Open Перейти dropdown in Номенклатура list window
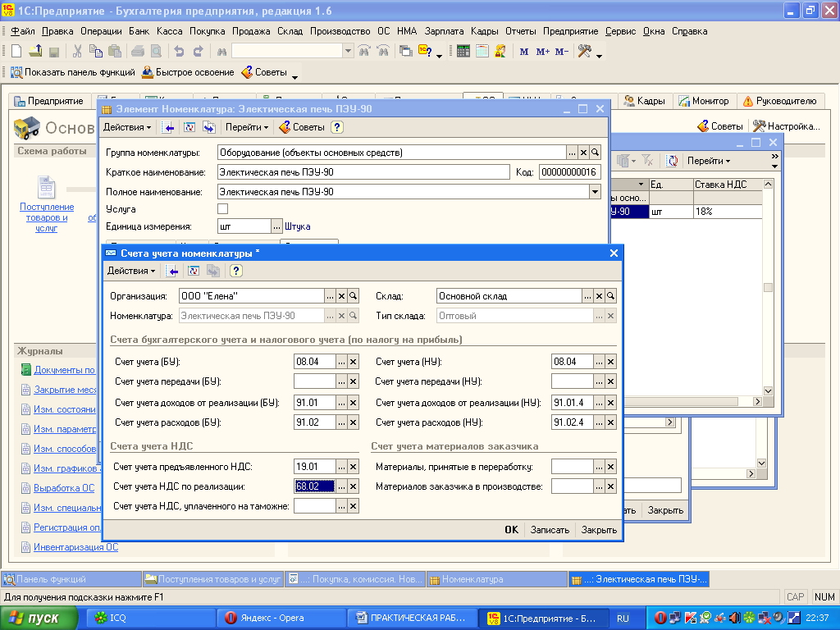 pos(708,161)
